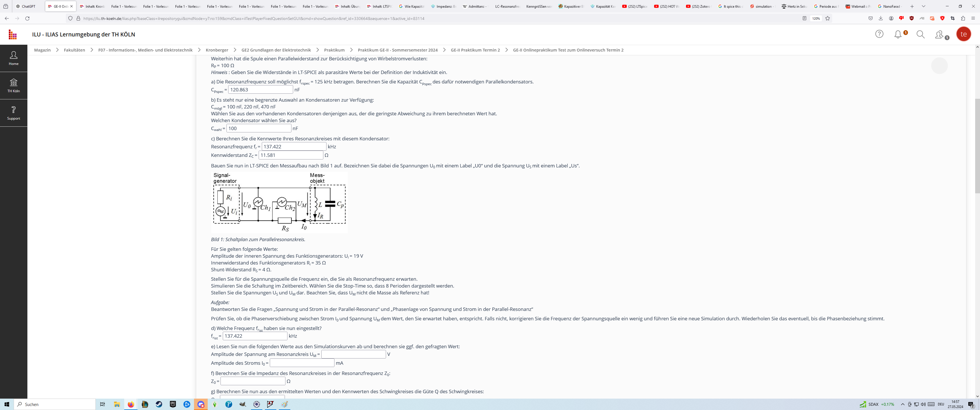Launch Epic Games from the taskbar
Image resolution: width=980 pixels, height=410 pixels.
point(173,404)
